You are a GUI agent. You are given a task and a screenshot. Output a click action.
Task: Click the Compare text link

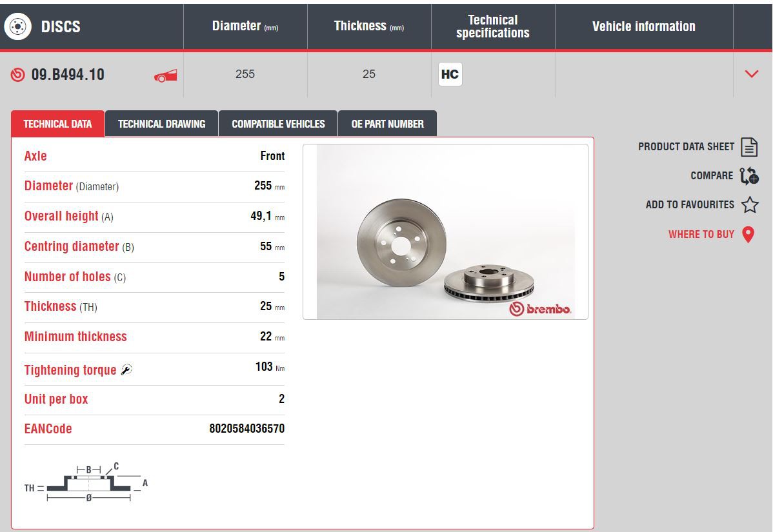711,176
